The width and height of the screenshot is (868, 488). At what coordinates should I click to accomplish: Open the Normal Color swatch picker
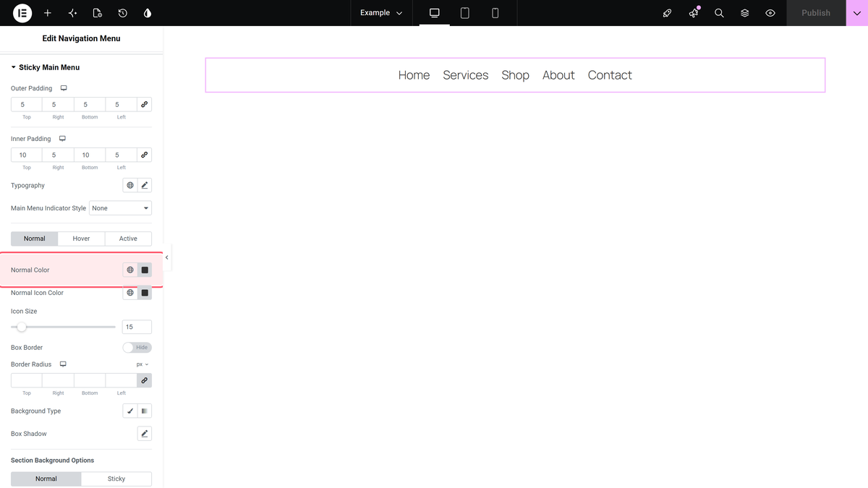coord(145,270)
